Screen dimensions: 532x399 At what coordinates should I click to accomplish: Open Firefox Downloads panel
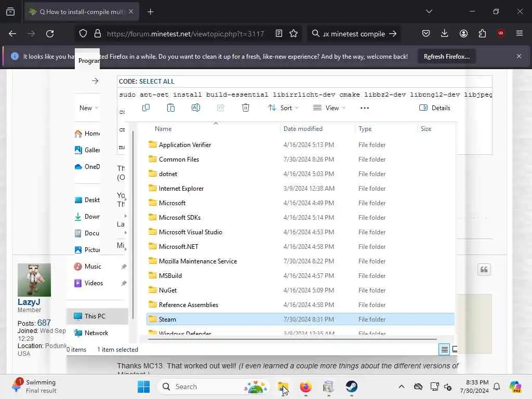[445, 33]
